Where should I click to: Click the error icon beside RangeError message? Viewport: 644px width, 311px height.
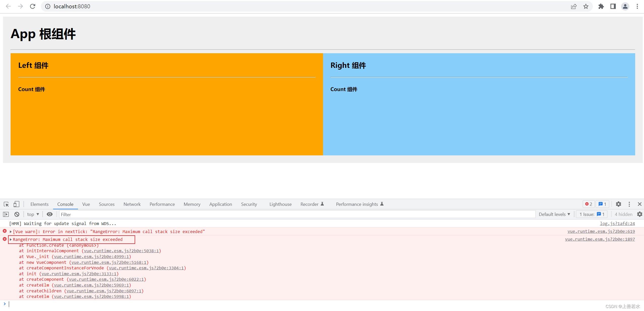point(5,239)
